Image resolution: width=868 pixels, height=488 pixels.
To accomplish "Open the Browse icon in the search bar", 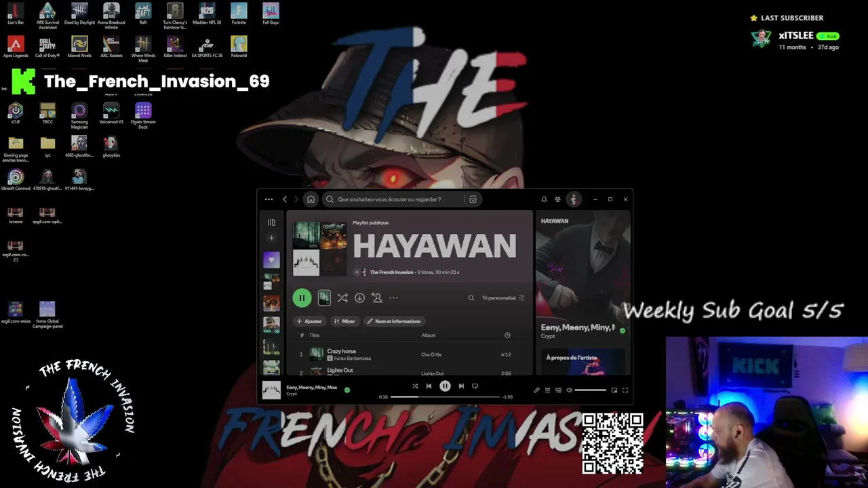I will click(473, 199).
